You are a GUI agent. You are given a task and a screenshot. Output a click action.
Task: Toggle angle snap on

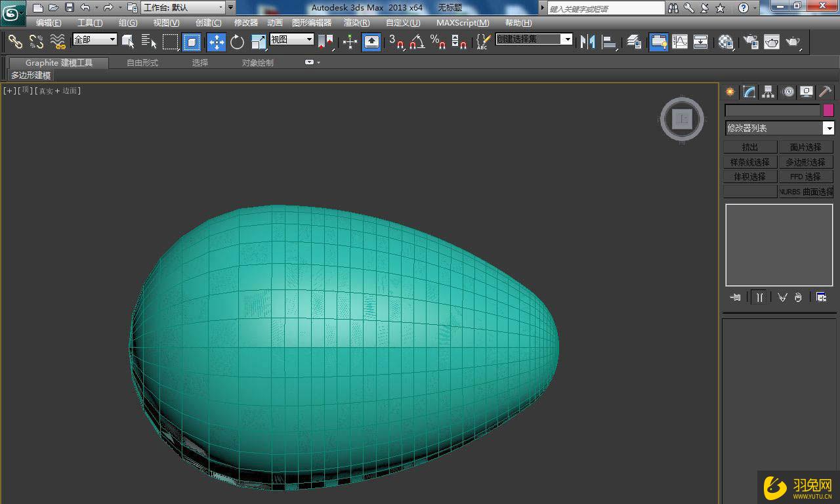[x=415, y=42]
